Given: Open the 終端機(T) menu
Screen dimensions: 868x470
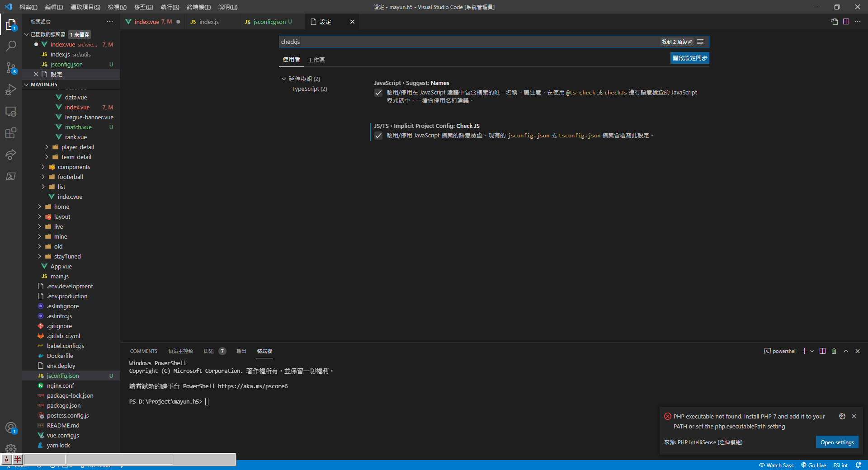Looking at the screenshot, I should [x=198, y=7].
